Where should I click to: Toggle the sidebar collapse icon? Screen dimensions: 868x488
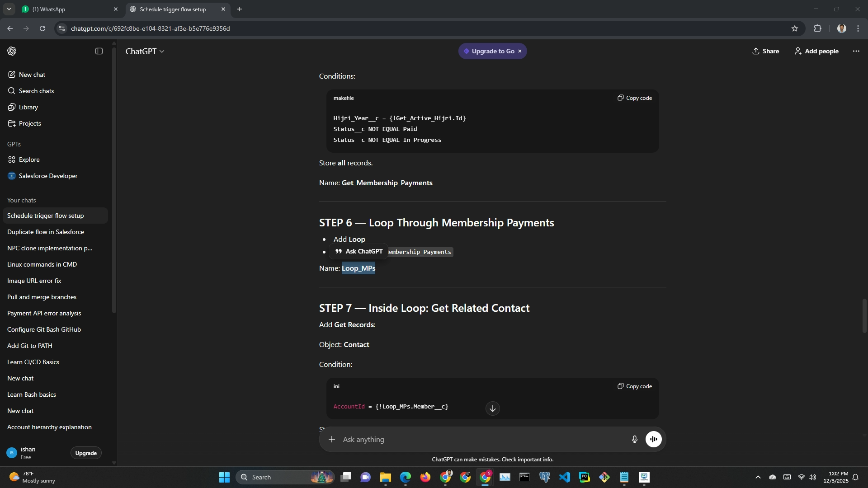(x=99, y=51)
